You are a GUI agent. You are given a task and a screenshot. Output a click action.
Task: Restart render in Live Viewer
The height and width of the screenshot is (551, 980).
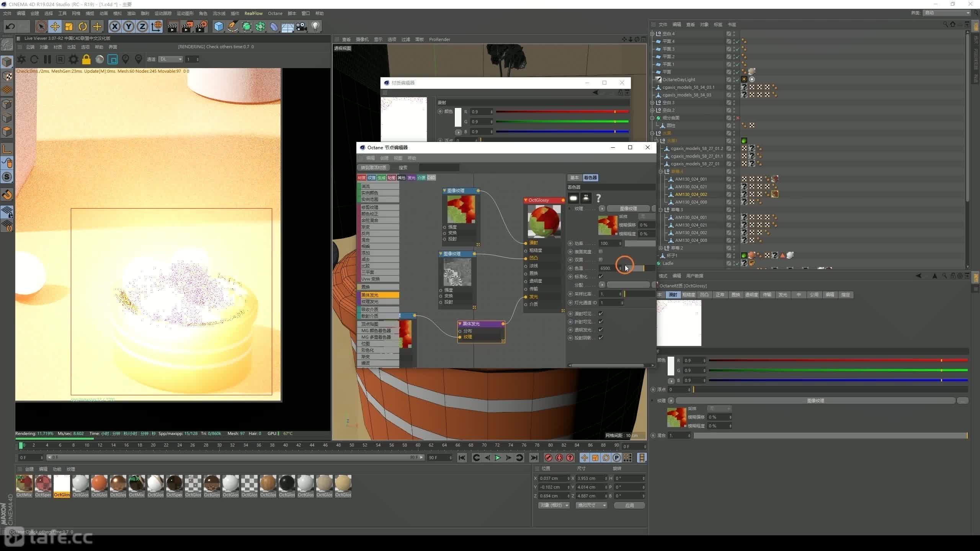[x=34, y=59]
